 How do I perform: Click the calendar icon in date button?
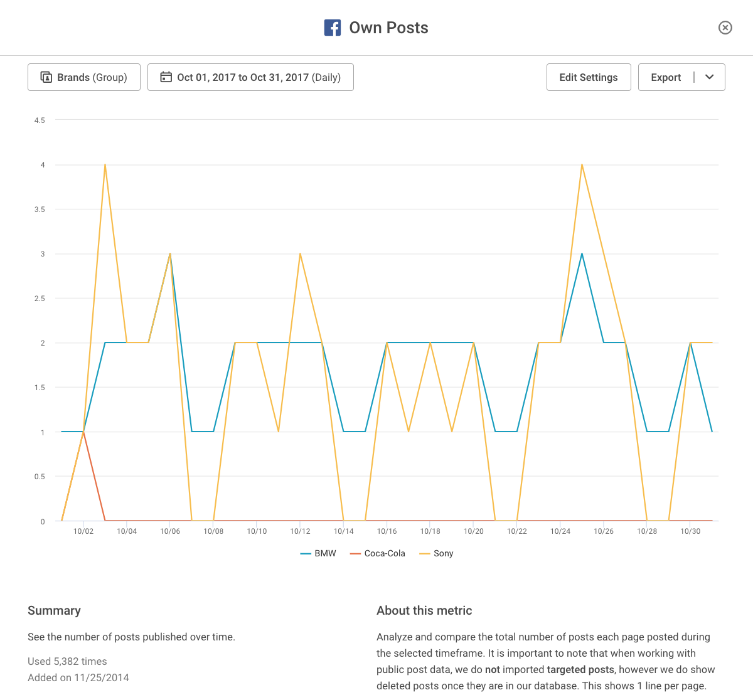(x=166, y=77)
